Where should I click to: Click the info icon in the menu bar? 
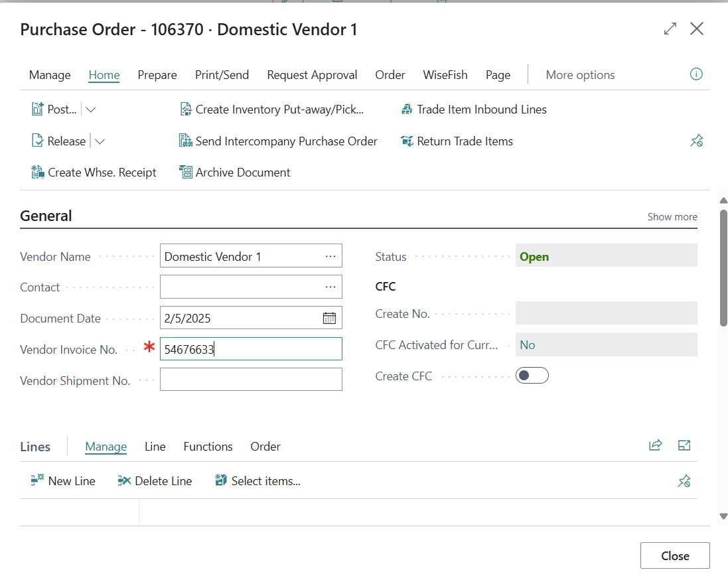pos(696,74)
